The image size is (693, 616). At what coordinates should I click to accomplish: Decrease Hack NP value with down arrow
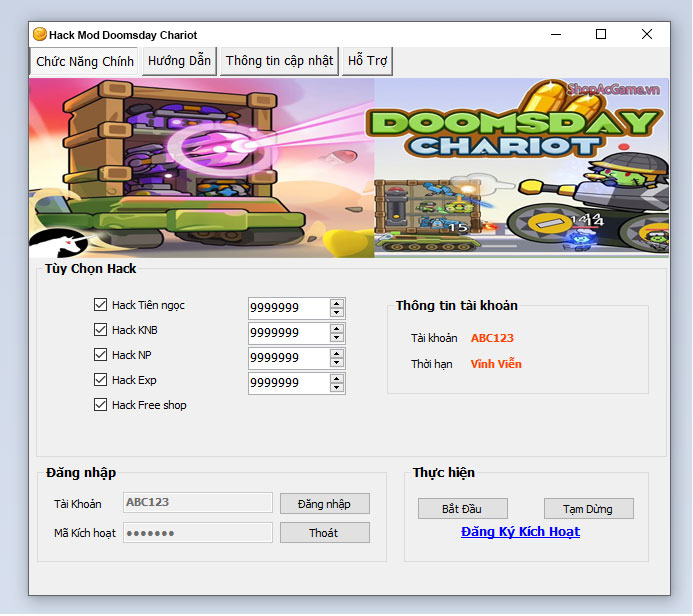[x=337, y=363]
